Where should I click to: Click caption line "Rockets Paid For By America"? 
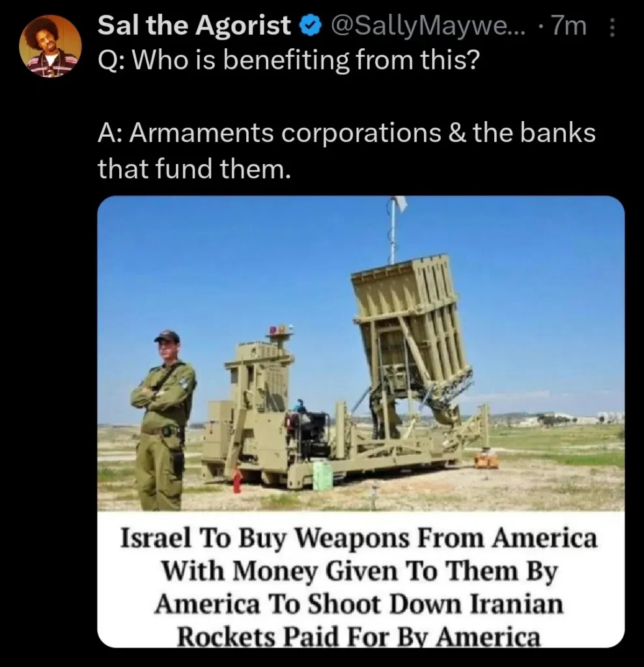click(359, 636)
